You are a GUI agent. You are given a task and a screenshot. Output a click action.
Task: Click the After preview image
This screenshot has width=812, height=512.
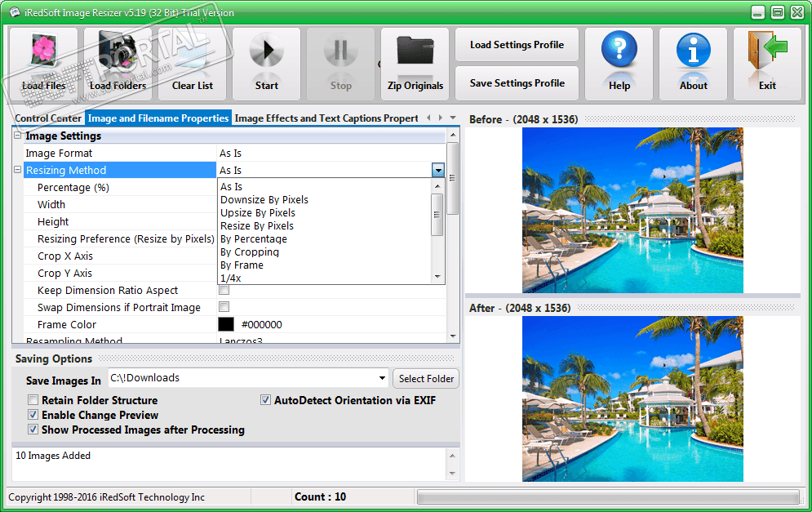coord(632,399)
